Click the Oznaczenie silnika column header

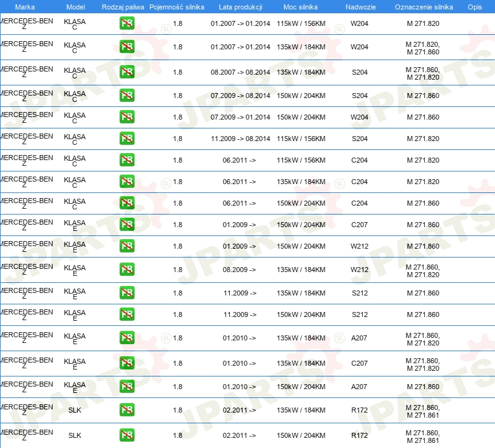(x=423, y=6)
